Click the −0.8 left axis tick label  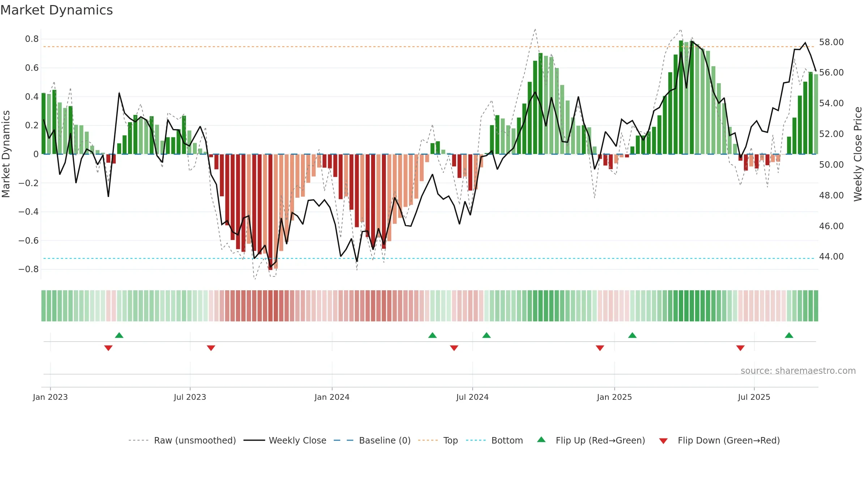point(29,269)
